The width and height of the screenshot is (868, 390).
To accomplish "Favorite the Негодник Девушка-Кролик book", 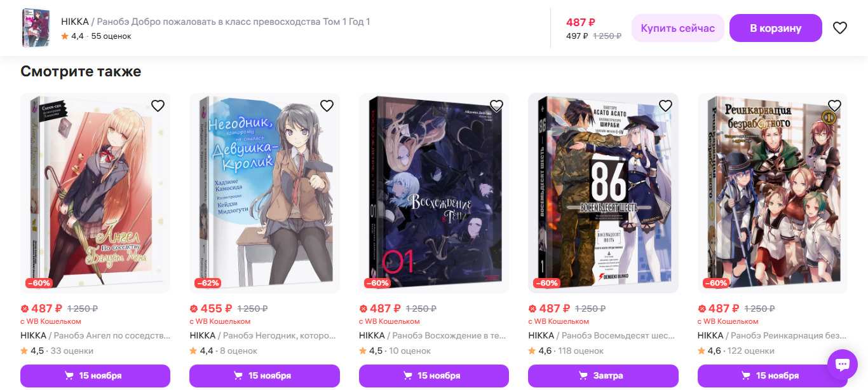I will [327, 106].
